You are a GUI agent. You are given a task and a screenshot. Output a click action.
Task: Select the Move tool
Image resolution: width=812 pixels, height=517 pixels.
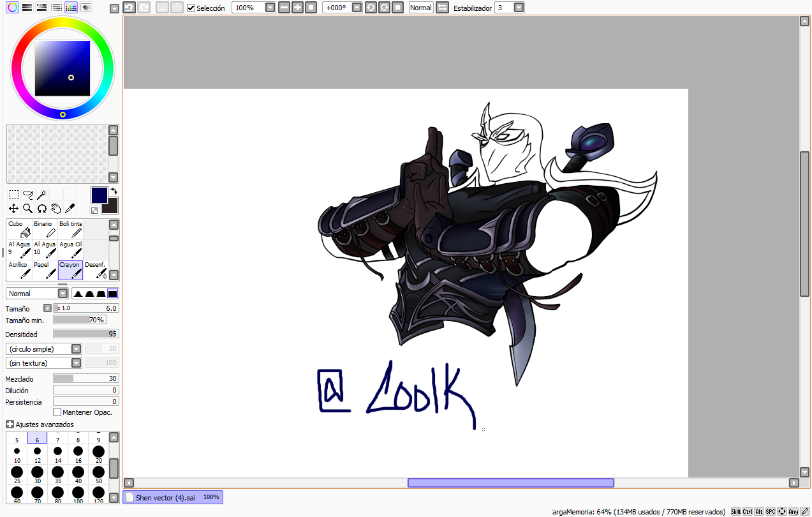14,208
